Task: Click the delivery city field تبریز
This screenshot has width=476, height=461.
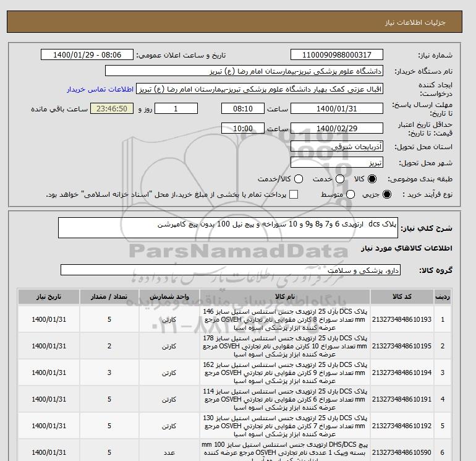Action: (x=337, y=163)
